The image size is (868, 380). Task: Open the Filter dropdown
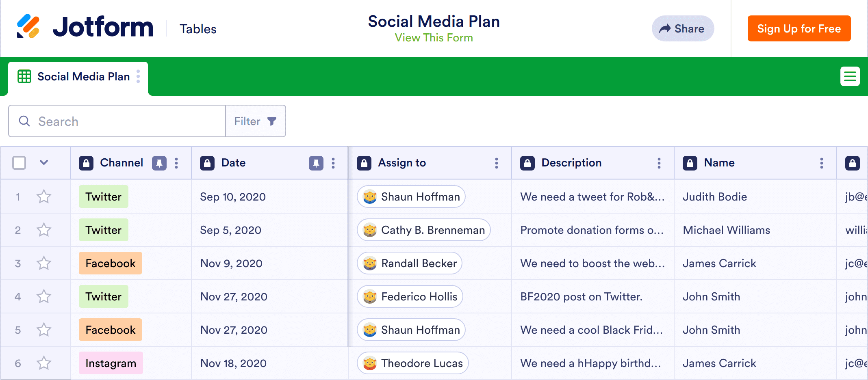pyautogui.click(x=255, y=121)
